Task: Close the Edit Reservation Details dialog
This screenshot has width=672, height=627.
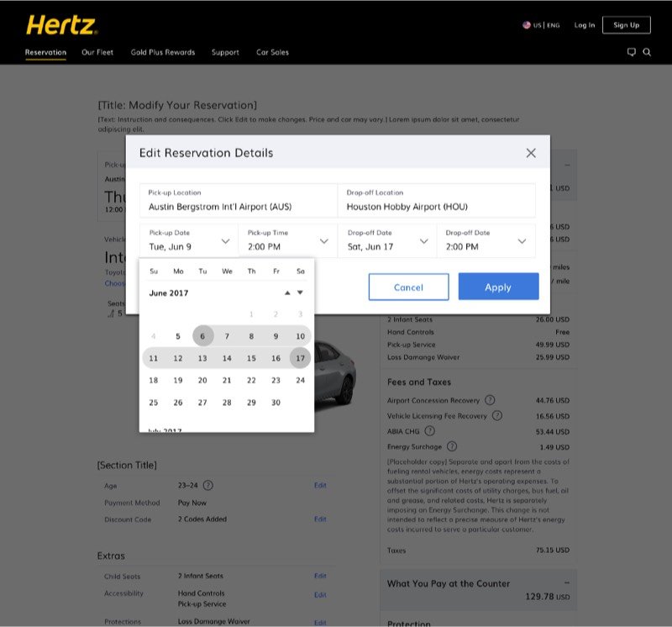Action: pos(531,153)
